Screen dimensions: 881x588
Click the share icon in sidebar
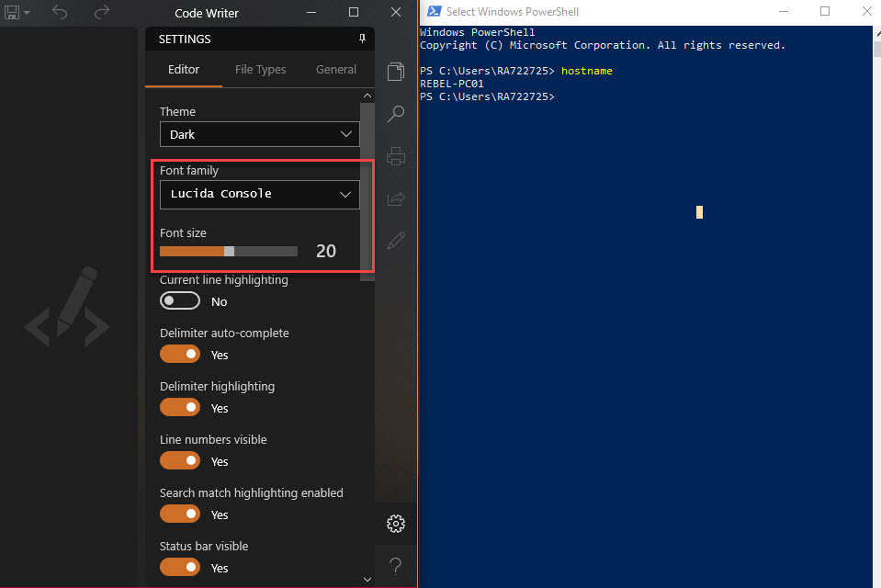(396, 198)
